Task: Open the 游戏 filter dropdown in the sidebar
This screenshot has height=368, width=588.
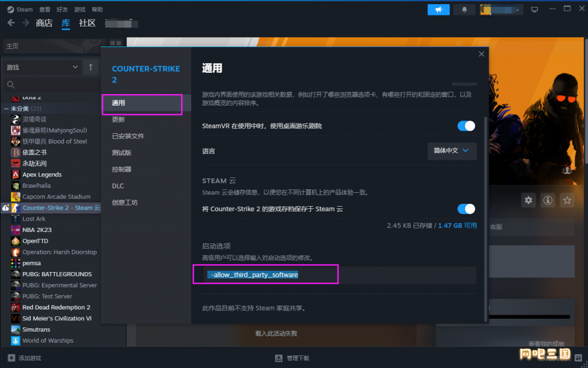Action: 42,67
